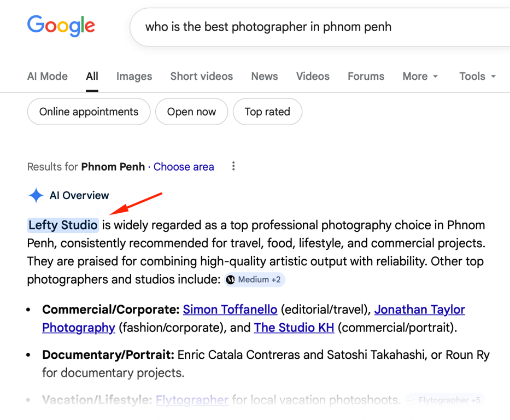The width and height of the screenshot is (510, 420).
Task: Go to the Videos tab
Action: (313, 77)
